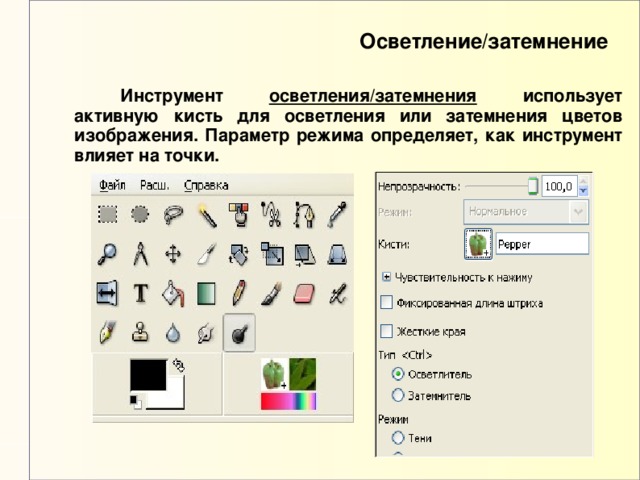Pick the Bucket Fill tool
The width and height of the screenshot is (640, 480).
coord(173,293)
